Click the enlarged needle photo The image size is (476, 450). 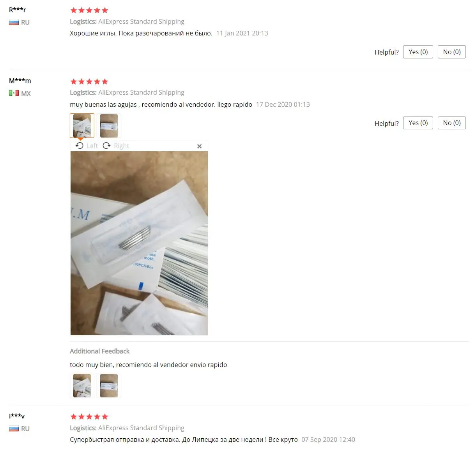click(x=139, y=243)
